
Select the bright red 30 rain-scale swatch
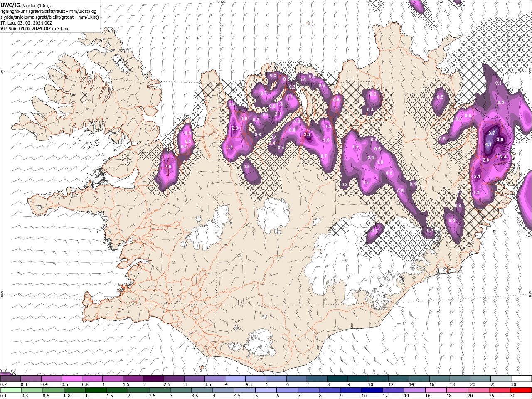pos(521,390)
